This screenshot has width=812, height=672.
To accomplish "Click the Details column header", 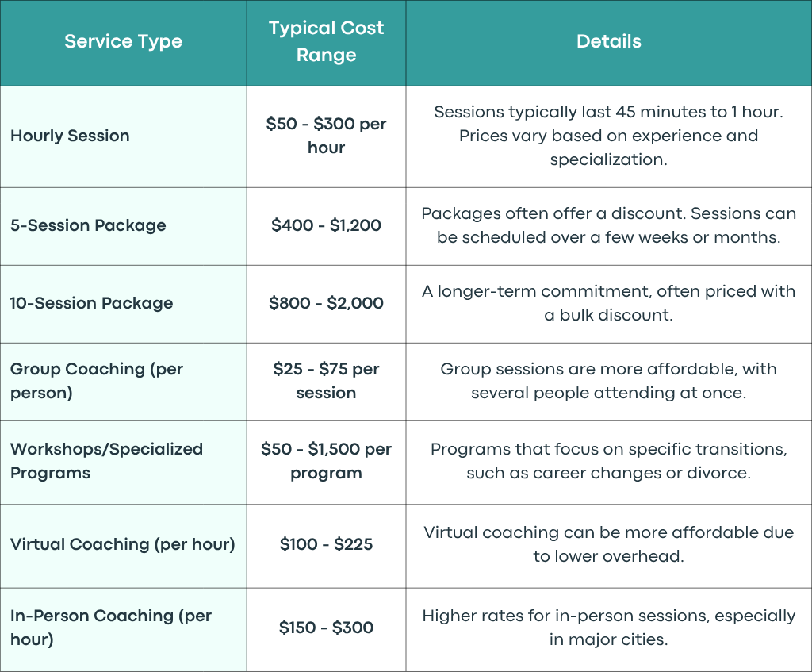I will (608, 41).
